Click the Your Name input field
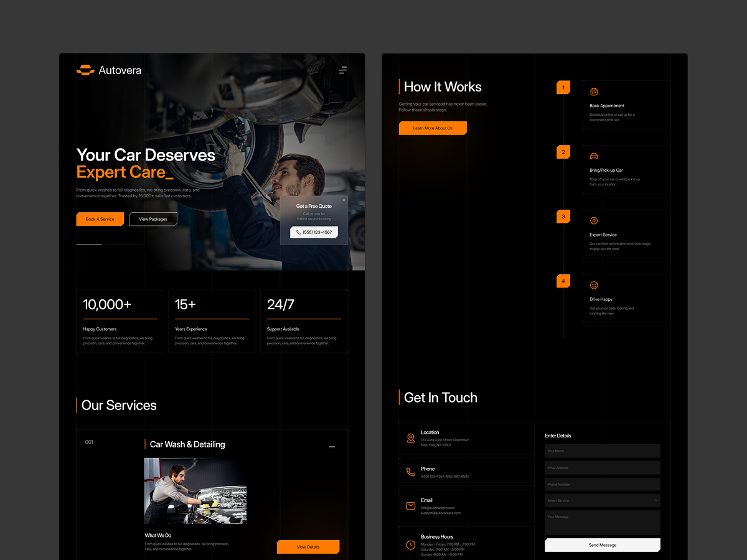Image resolution: width=747 pixels, height=560 pixels. click(602, 450)
